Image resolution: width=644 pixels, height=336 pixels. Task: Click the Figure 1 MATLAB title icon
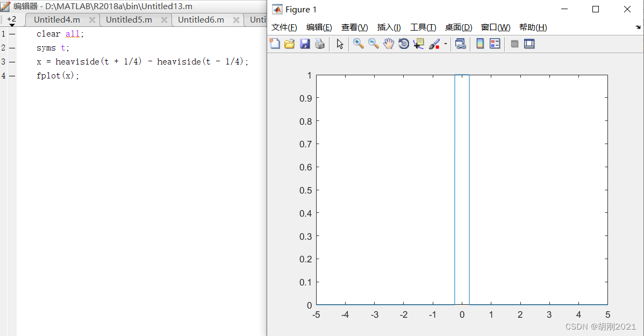pos(277,10)
